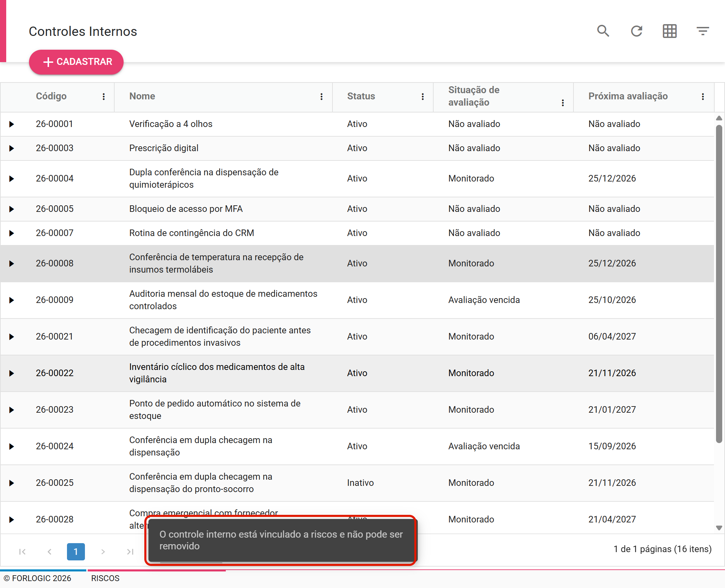Sort by the Status column header
This screenshot has width=725, height=588.
pyautogui.click(x=361, y=96)
